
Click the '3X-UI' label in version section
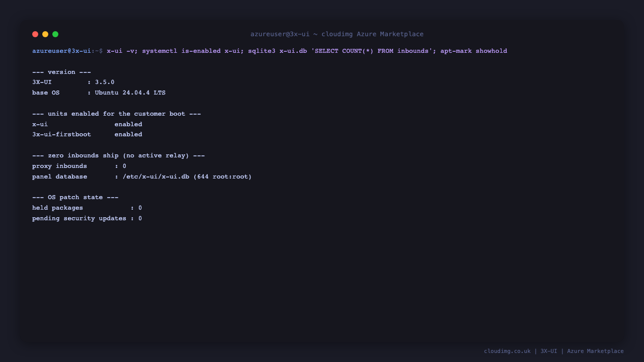coord(42,82)
